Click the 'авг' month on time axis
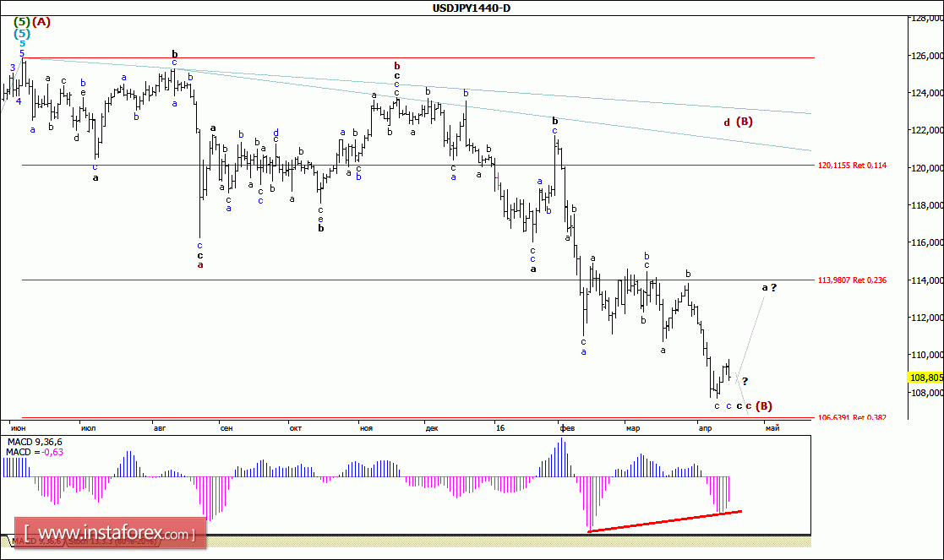Viewport: 944px width, 560px height. point(160,428)
